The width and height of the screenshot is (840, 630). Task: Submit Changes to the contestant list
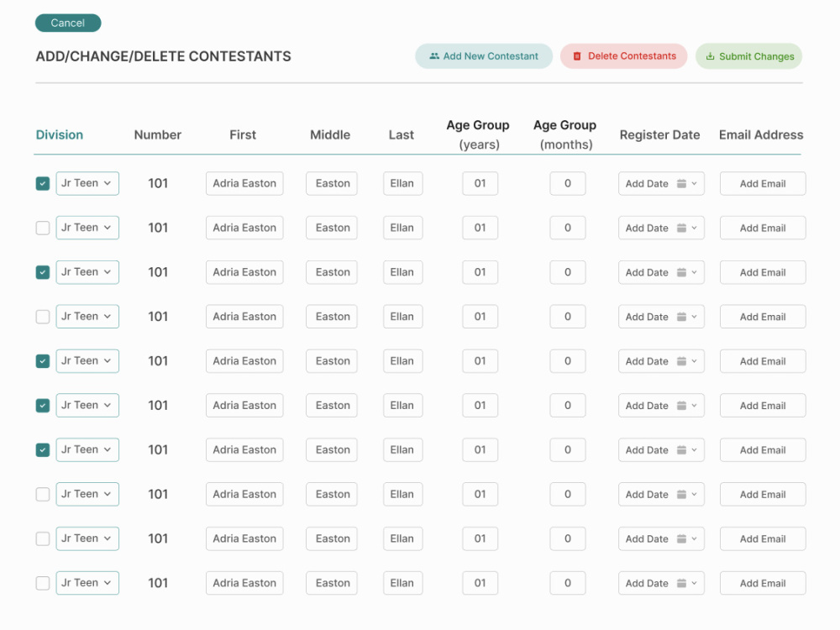click(748, 56)
